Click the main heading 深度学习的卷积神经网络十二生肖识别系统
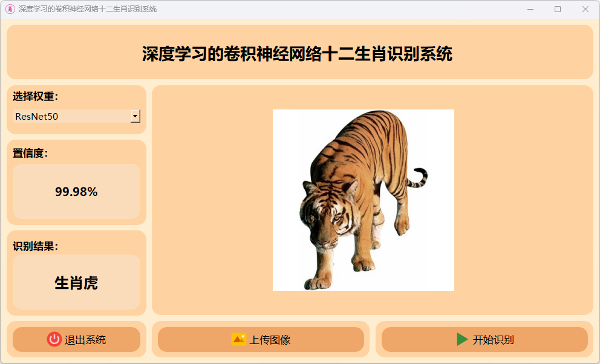Screen dimensions: 600x364 [x=298, y=54]
